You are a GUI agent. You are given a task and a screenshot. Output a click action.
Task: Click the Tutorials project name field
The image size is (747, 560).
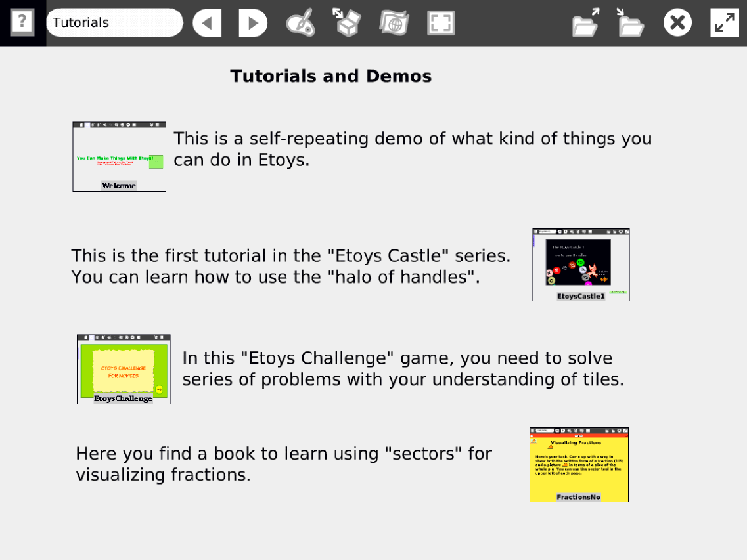[x=114, y=23]
